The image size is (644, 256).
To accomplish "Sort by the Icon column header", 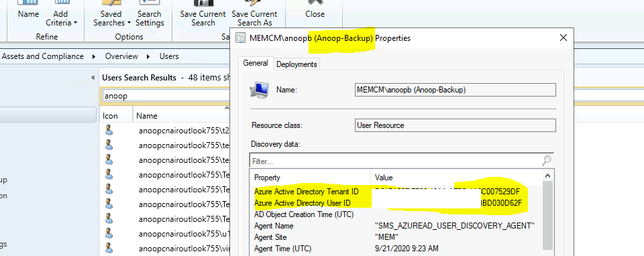I will tap(116, 116).
